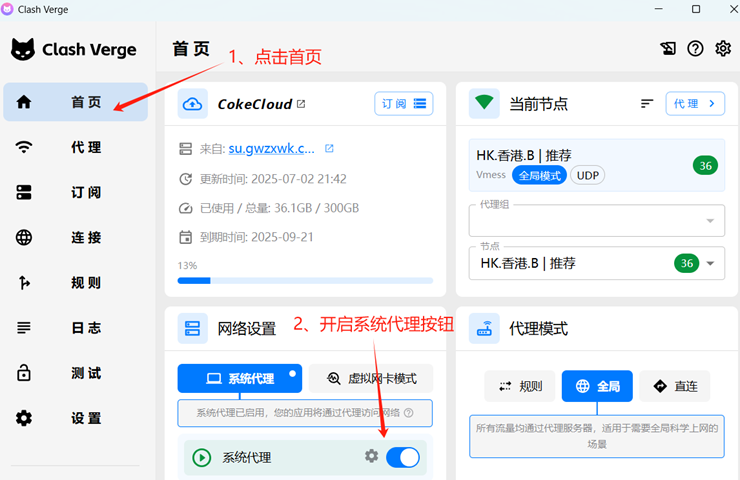Screen dimensions: 740x480
Task: Click the text 到期时间: 2025-09-21
Action: tap(257, 237)
